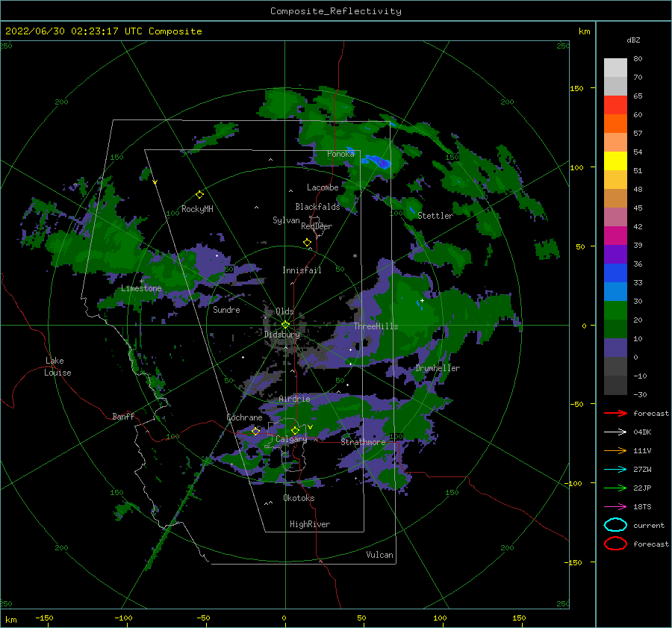
Task: Click the blue high-reflectivity cell east of Ponoka
Action: (377, 163)
